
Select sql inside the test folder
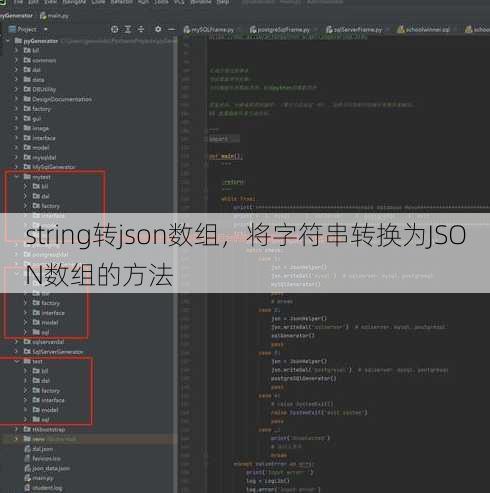click(45, 420)
